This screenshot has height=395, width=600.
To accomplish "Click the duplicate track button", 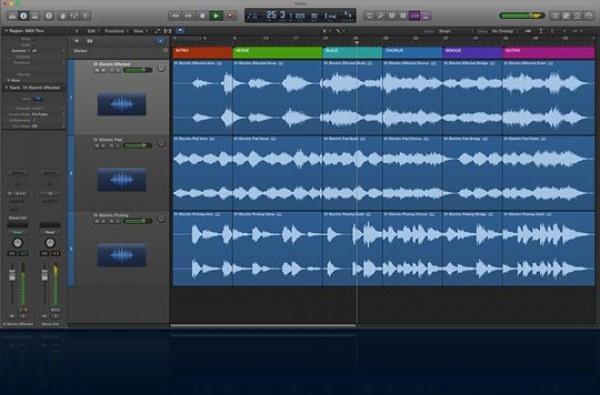I will pos(90,41).
